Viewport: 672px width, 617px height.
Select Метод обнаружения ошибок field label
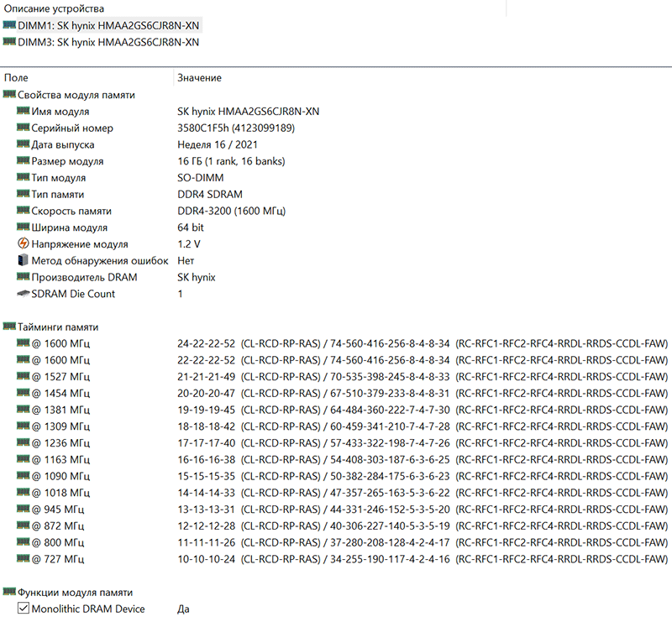(x=100, y=261)
